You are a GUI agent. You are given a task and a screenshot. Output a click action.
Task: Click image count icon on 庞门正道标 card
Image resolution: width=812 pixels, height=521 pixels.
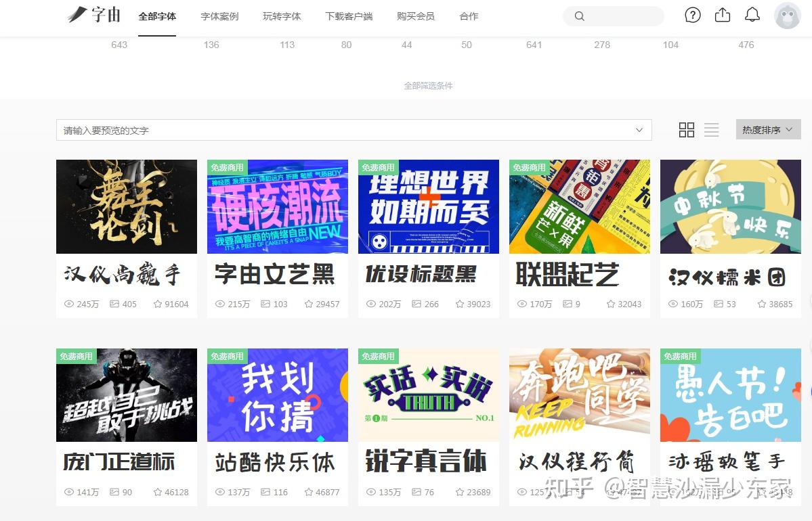[114, 493]
